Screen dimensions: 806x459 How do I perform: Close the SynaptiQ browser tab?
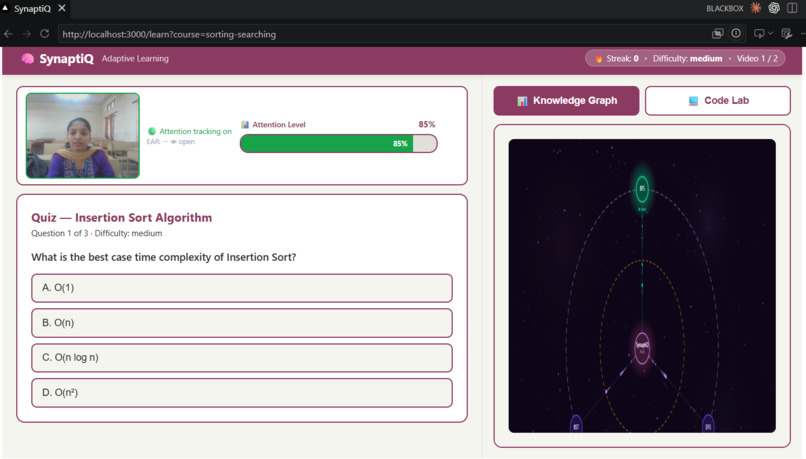(62, 8)
